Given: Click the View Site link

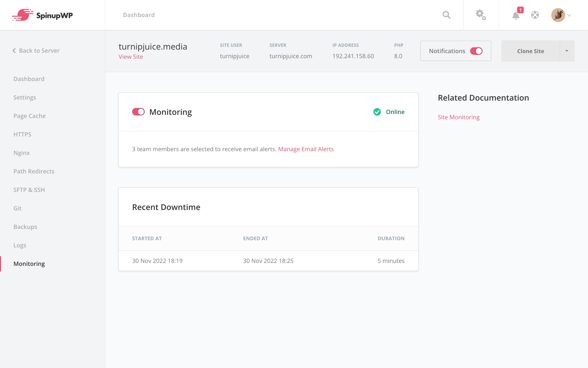Looking at the screenshot, I should 131,57.
